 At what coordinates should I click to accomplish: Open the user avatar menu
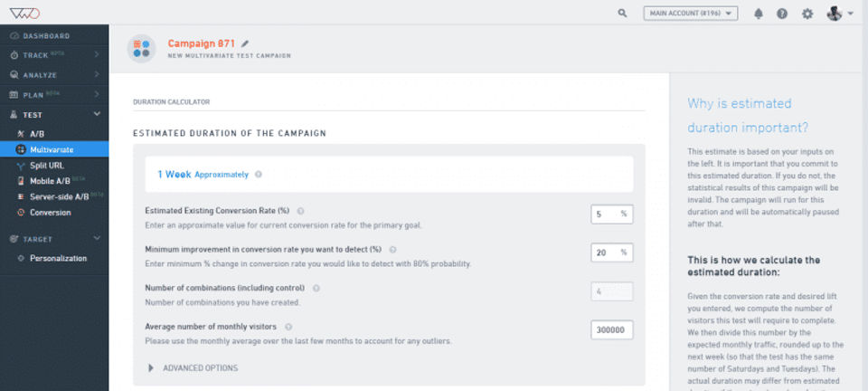(x=840, y=14)
